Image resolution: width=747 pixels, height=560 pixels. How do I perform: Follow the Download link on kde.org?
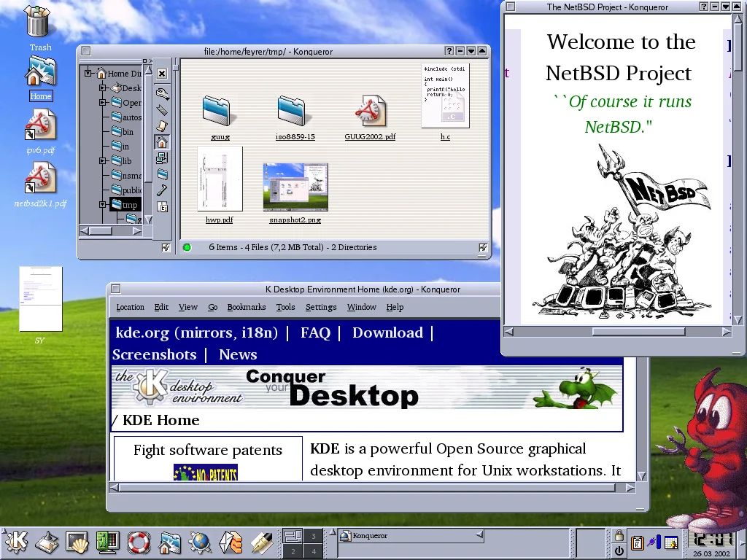(387, 332)
